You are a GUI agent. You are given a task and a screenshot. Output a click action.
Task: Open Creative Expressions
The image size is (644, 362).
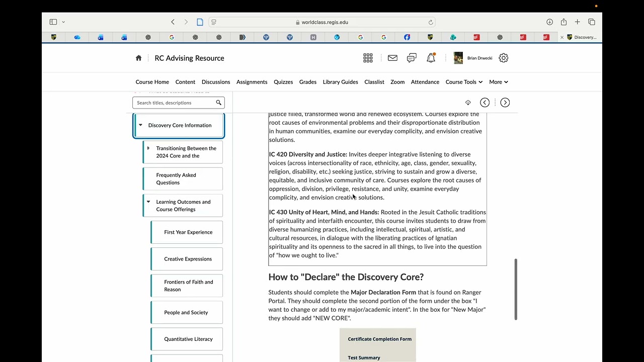[x=187, y=259]
